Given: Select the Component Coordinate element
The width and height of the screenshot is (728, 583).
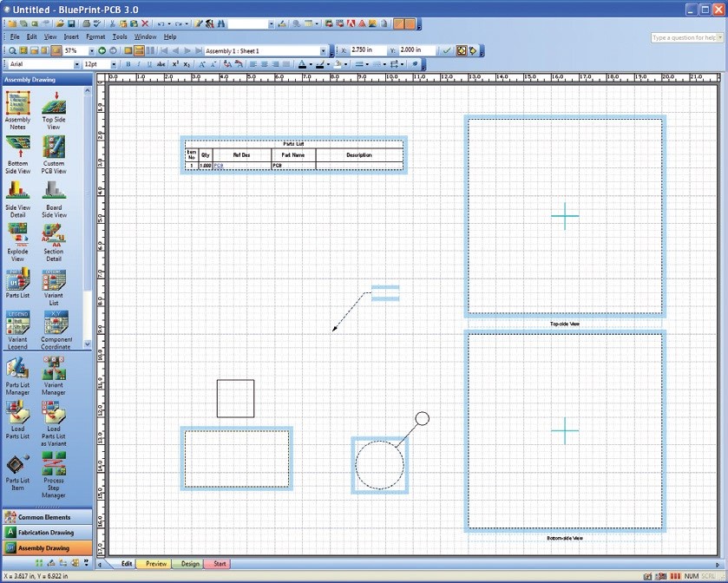Looking at the screenshot, I should click(56, 330).
